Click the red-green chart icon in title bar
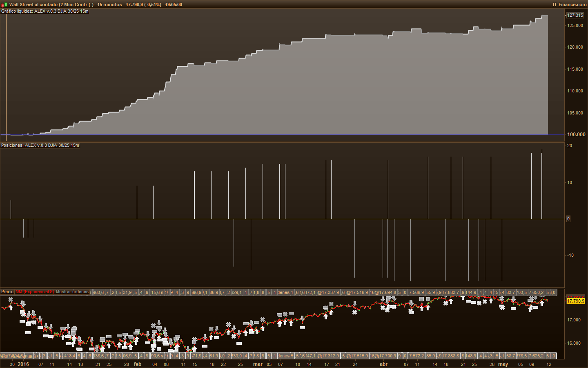588x368 pixels. [4, 4]
